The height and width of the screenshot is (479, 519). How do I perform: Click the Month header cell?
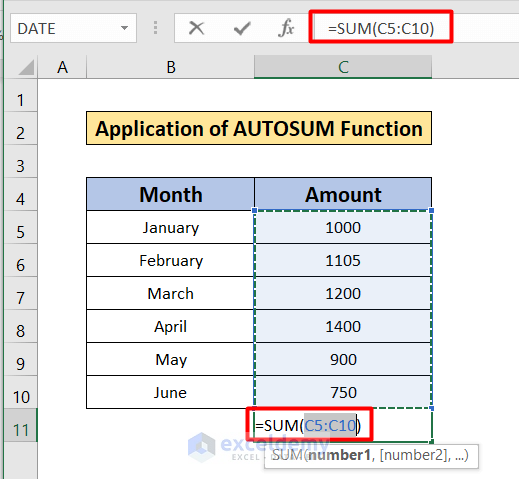click(170, 194)
